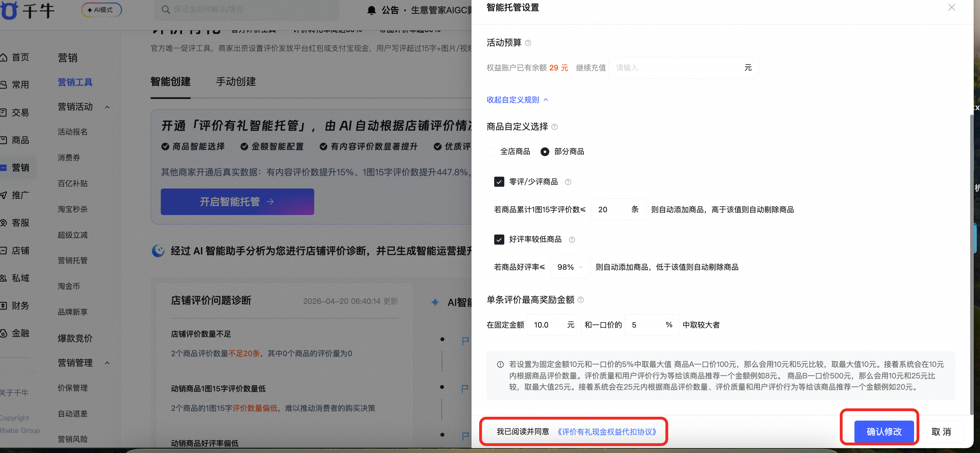Screen dimensions: 980x453
Task: Open 营销工具 in the submenu
Action: click(x=75, y=82)
